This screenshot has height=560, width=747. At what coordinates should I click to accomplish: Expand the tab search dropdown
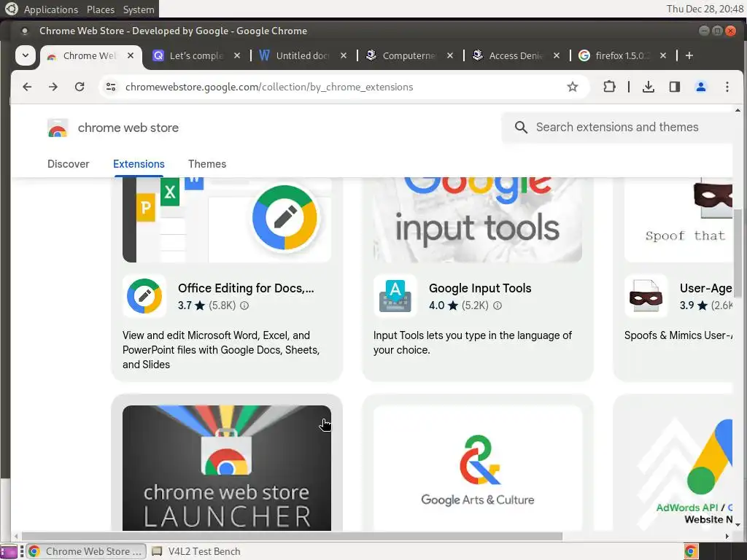[26, 55]
